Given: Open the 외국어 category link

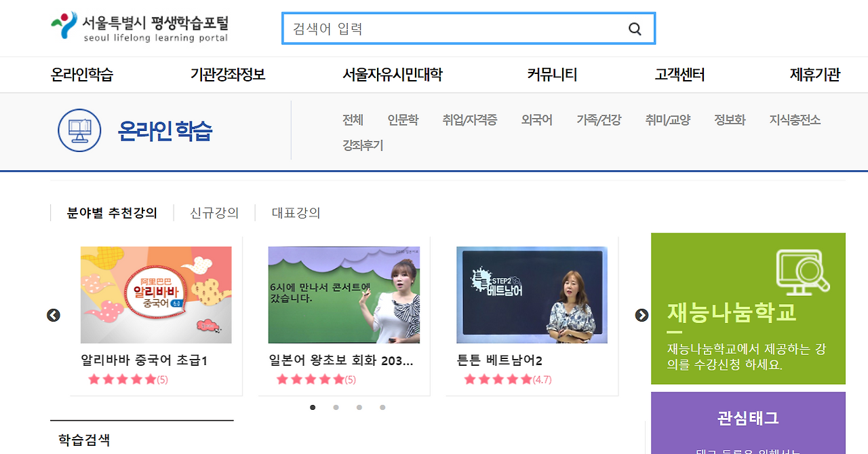Looking at the screenshot, I should click(x=536, y=120).
